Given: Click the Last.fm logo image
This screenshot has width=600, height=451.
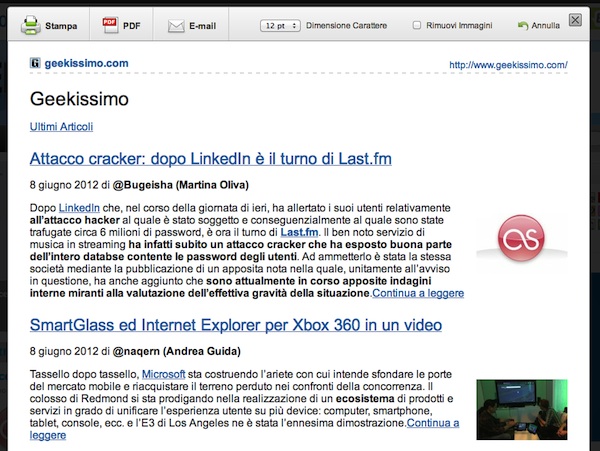Looking at the screenshot, I should (522, 238).
